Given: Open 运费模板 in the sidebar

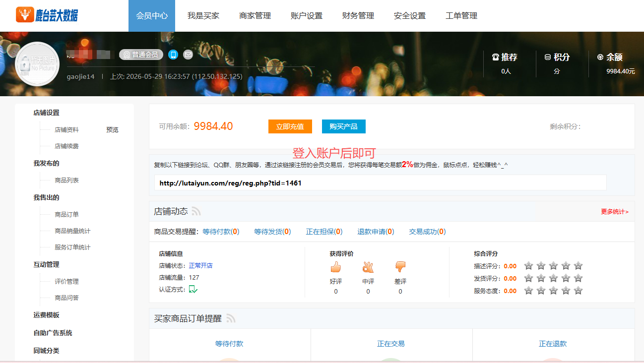Looking at the screenshot, I should [x=46, y=315].
